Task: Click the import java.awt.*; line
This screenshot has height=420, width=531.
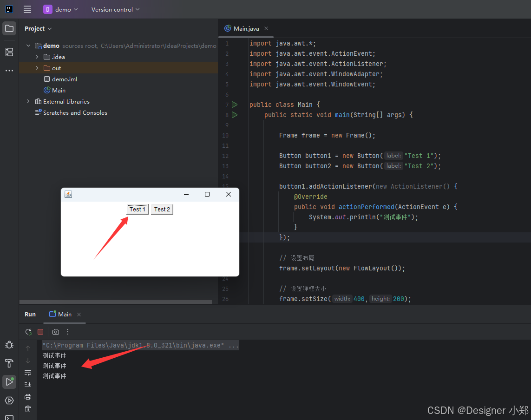Action: pyautogui.click(x=282, y=43)
